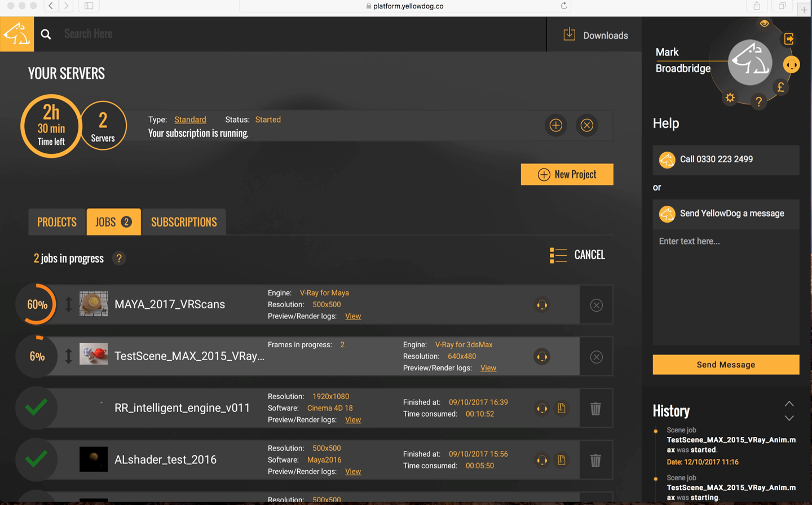Image resolution: width=812 pixels, height=505 pixels.
Task: Click the 2 Servers circle
Action: tap(103, 126)
